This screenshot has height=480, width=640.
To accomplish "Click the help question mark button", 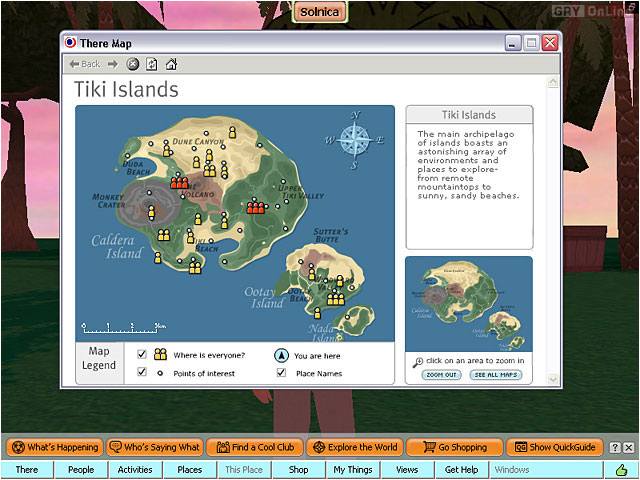I will pos(615,447).
